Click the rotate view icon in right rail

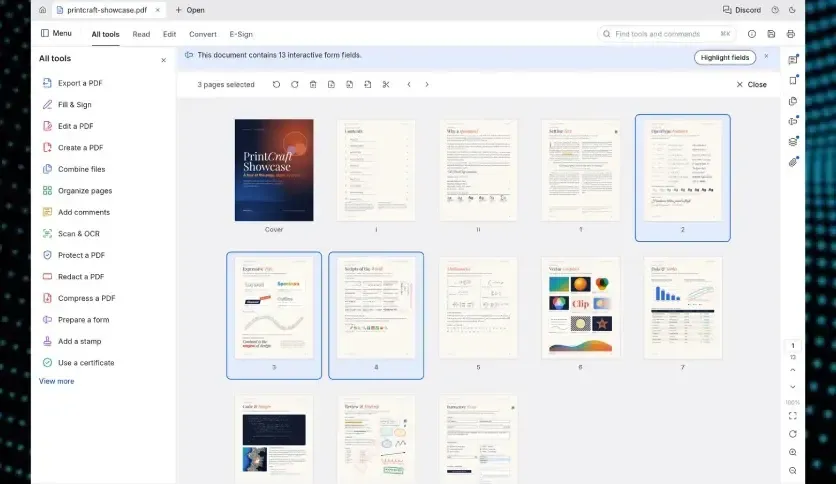[793, 434]
